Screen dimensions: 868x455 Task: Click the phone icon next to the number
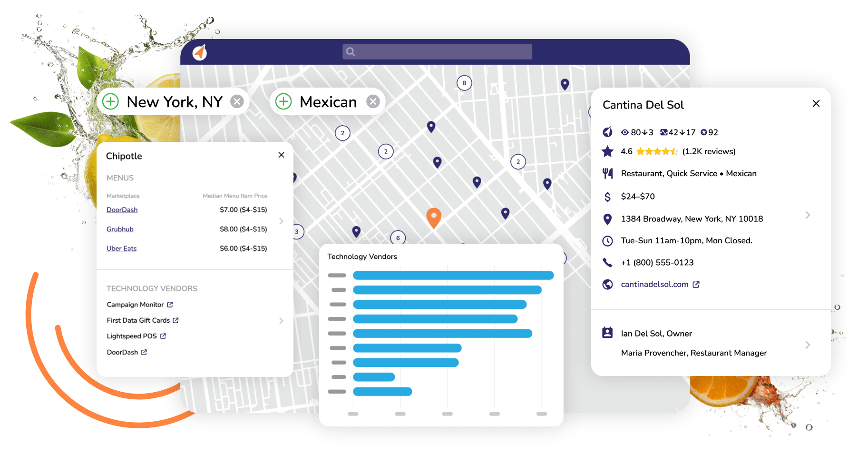point(607,262)
